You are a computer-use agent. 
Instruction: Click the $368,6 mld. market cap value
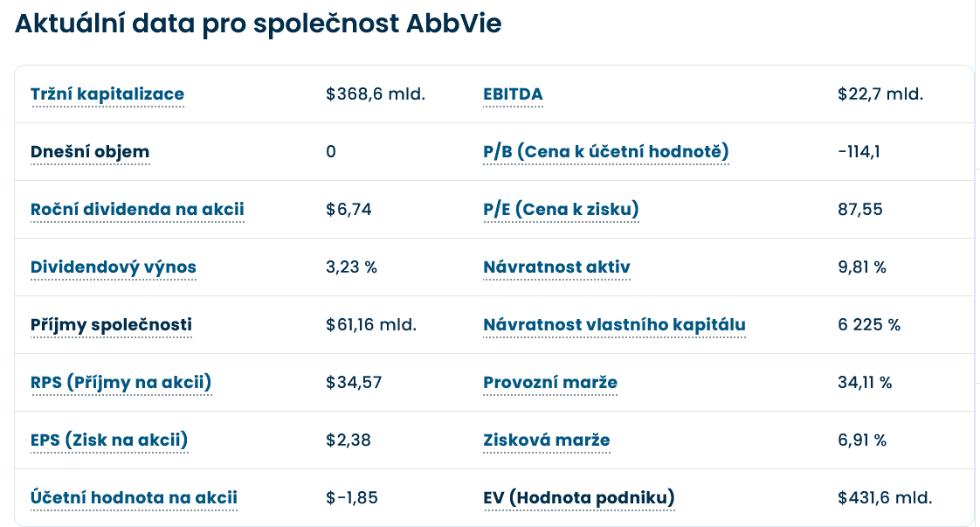(x=376, y=94)
